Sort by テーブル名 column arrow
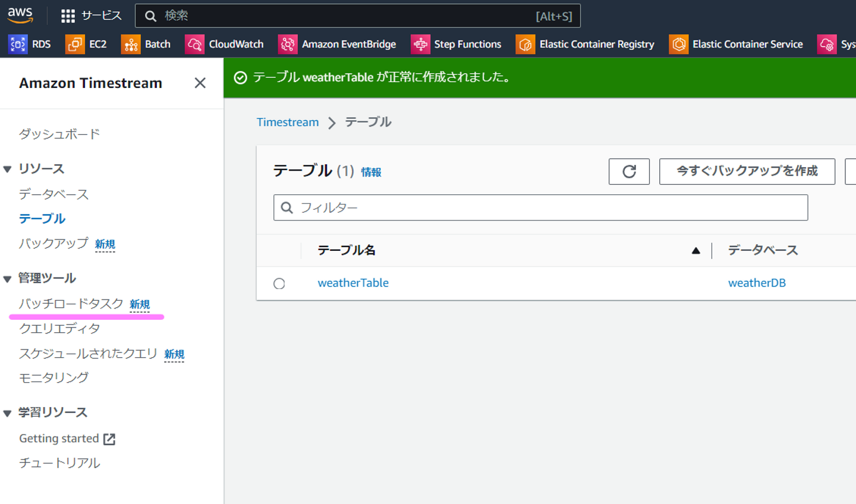 point(695,251)
